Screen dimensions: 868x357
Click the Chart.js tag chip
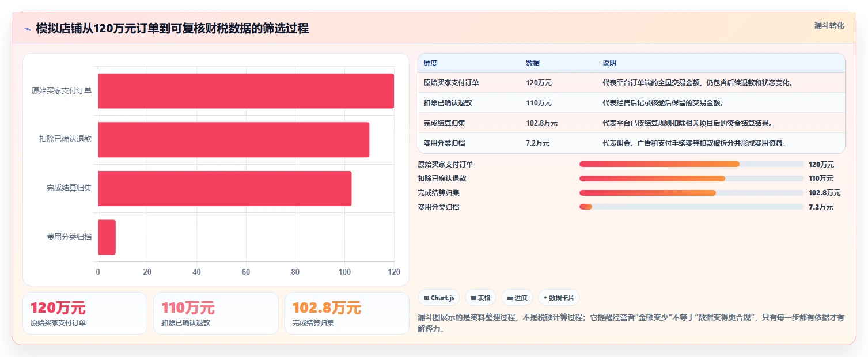[x=439, y=298]
